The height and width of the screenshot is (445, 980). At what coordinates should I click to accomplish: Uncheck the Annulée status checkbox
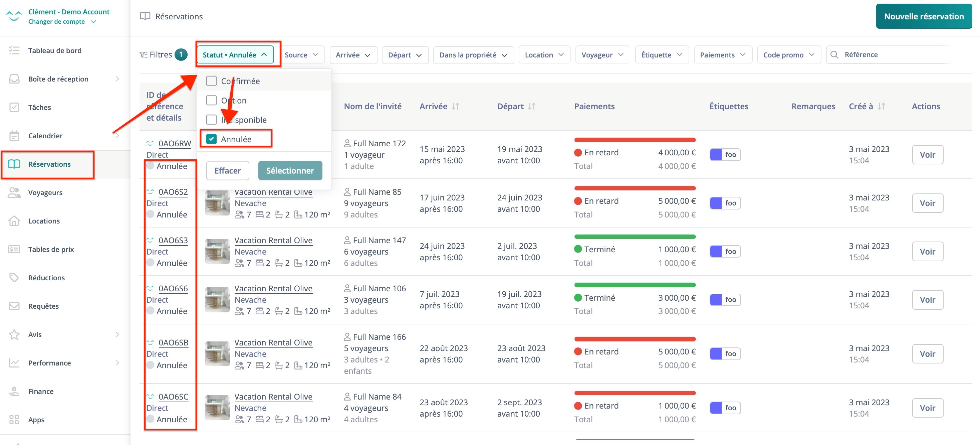pyautogui.click(x=211, y=139)
